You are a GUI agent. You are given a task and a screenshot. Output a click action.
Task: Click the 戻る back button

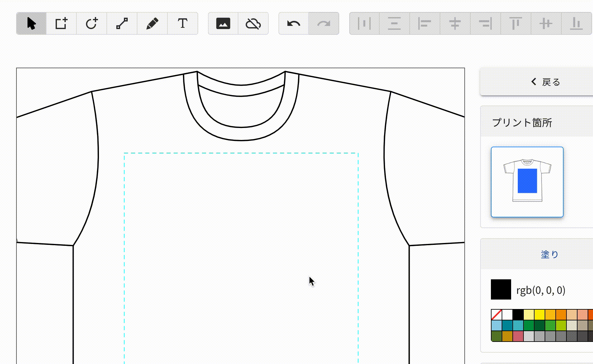pyautogui.click(x=546, y=82)
